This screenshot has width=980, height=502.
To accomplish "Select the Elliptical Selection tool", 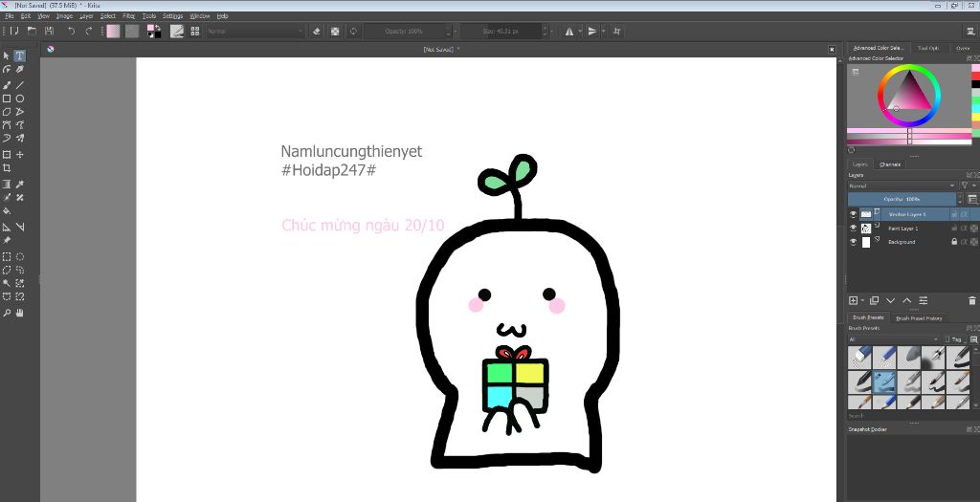I will (x=20, y=256).
